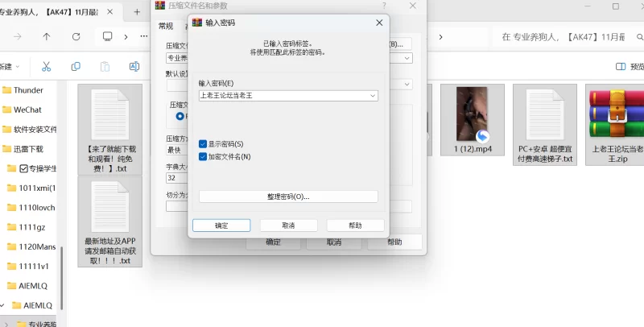
Task: Open 1110lovch folder in sidebar
Action: coord(33,208)
